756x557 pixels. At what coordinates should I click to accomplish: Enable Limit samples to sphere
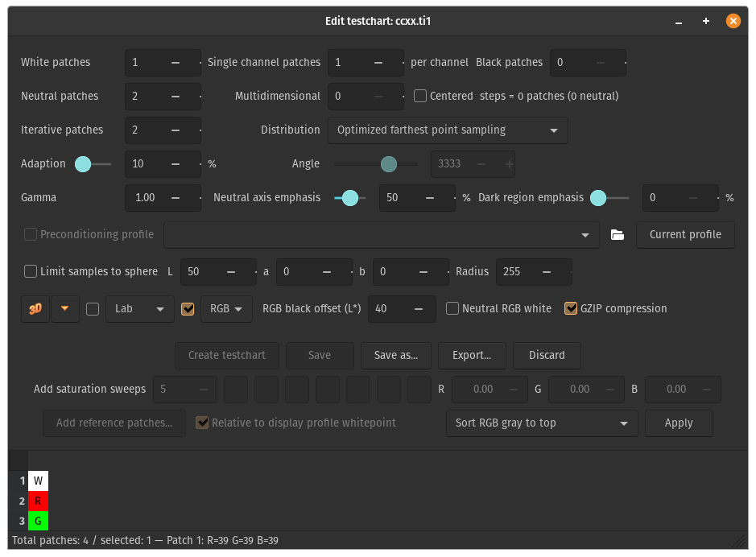(x=30, y=271)
